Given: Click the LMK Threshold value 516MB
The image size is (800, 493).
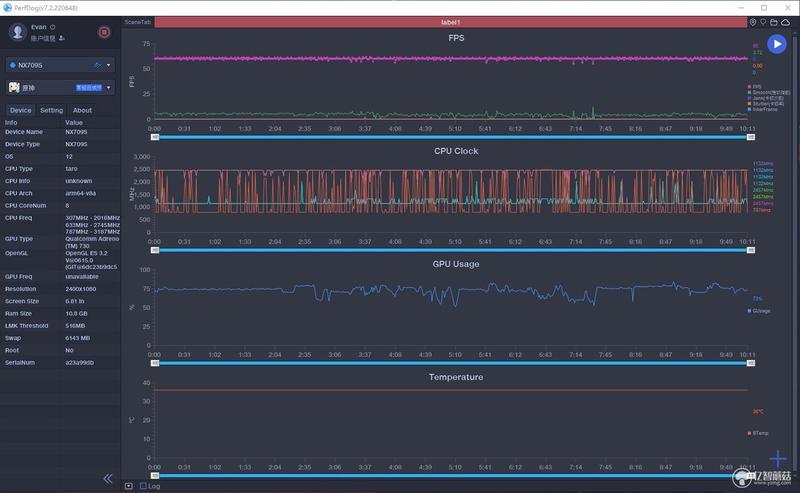Looking at the screenshot, I should pyautogui.click(x=76, y=326).
